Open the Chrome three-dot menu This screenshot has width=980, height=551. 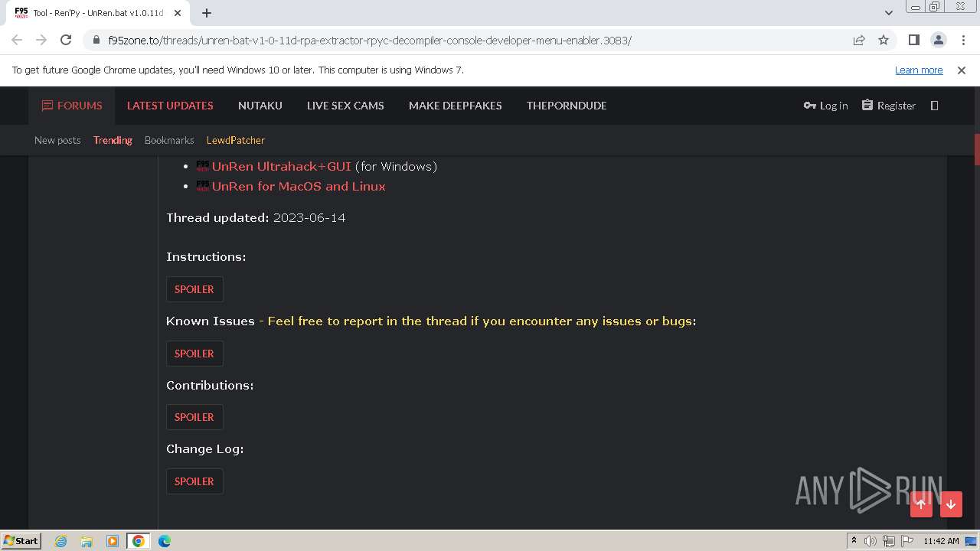(962, 40)
